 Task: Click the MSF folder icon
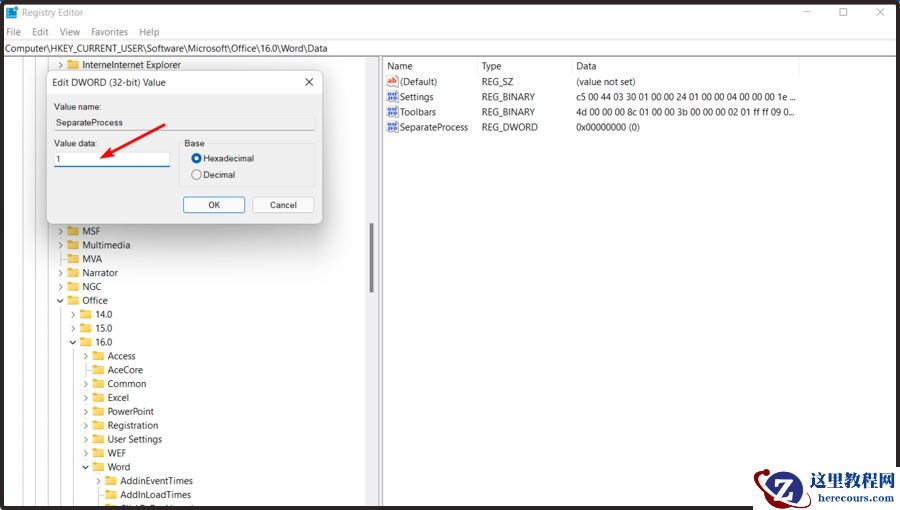[73, 231]
